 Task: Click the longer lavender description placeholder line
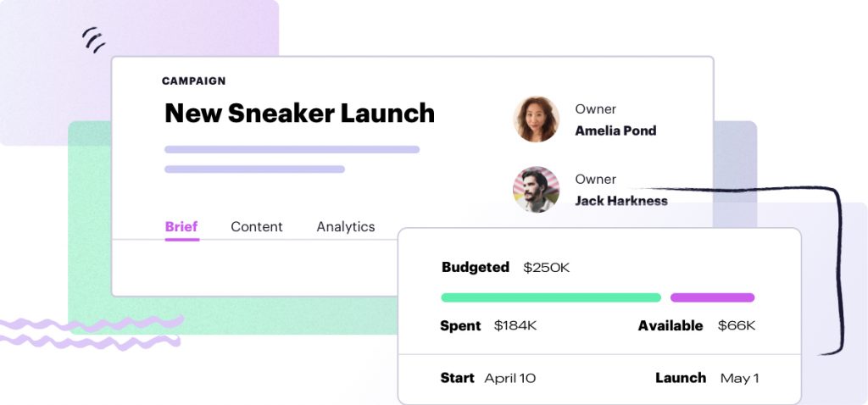(x=292, y=149)
